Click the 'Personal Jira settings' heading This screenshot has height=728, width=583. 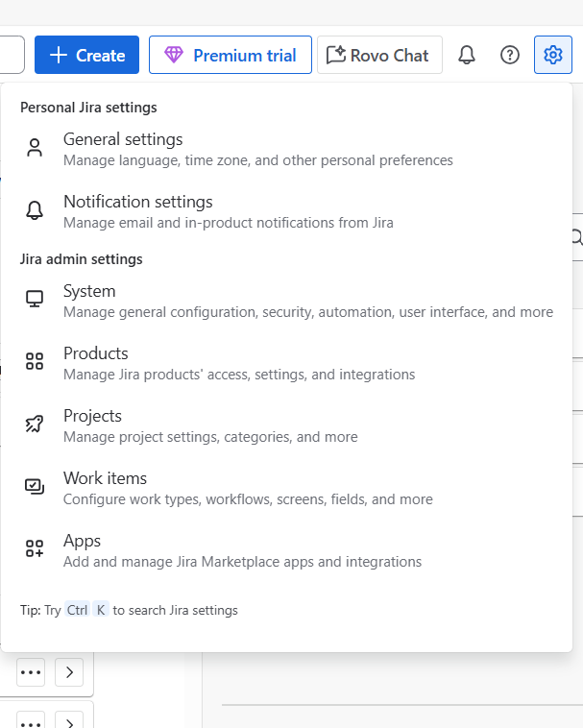tap(88, 108)
